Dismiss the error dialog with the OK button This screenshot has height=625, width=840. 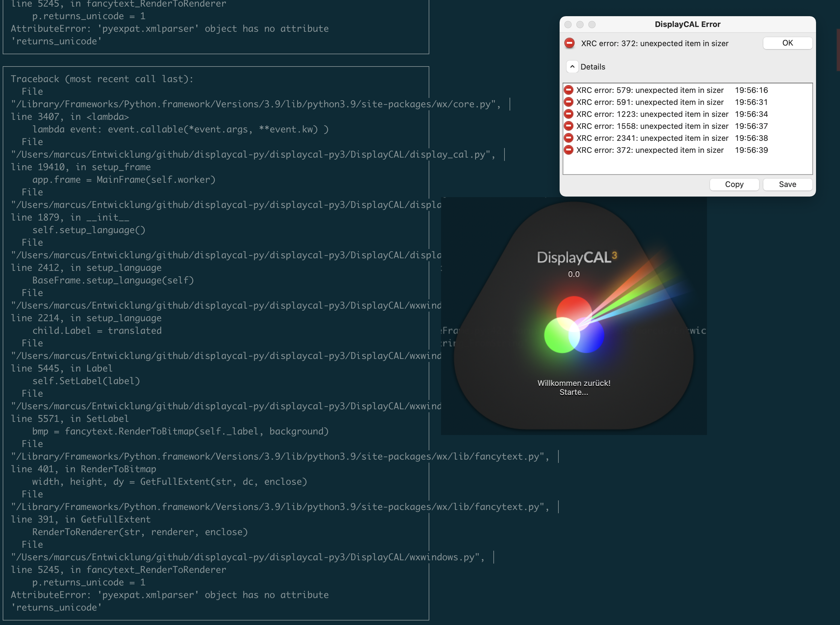(788, 43)
